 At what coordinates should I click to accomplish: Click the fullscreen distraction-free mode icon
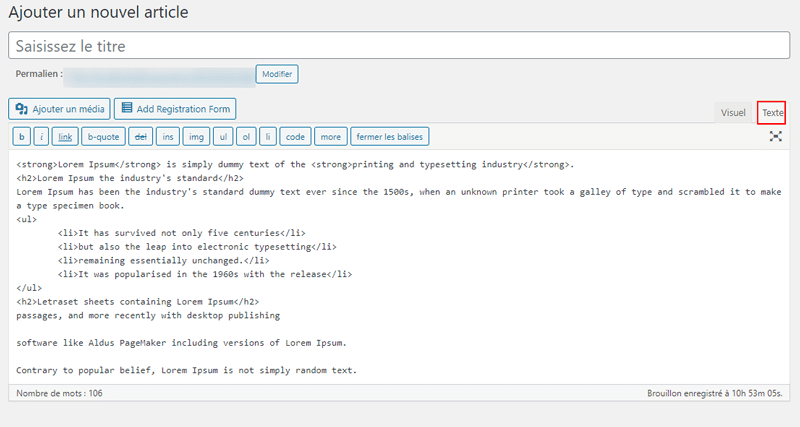(775, 136)
